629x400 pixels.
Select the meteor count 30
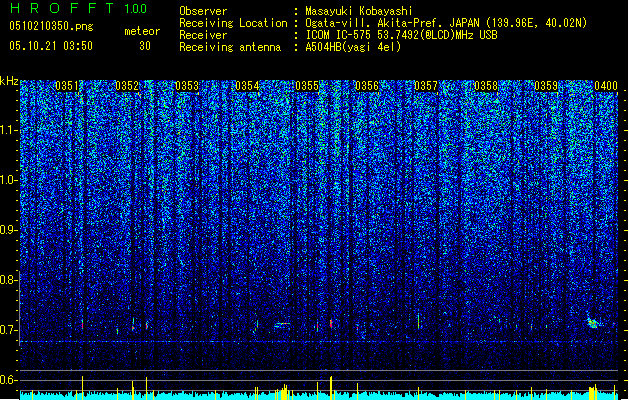pos(145,46)
